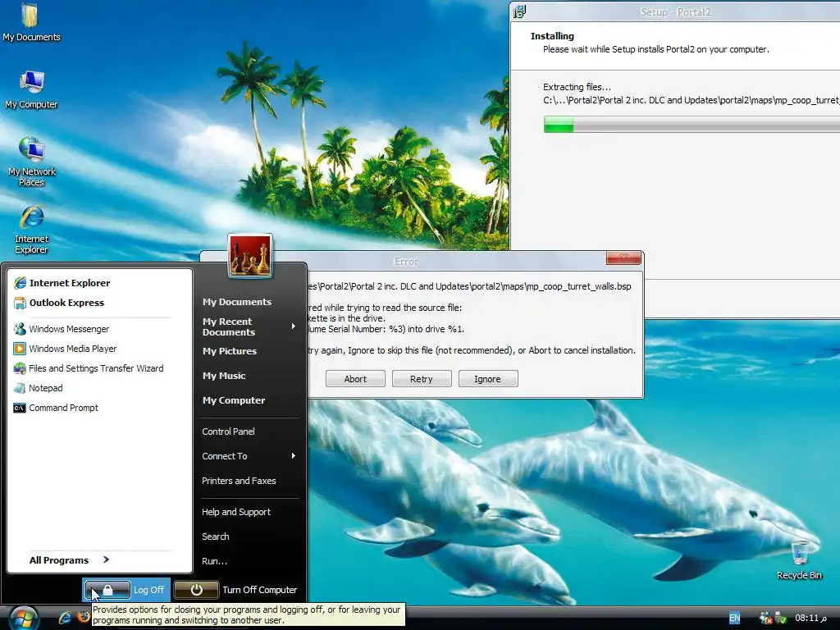Close the Error dialog with red X

(x=623, y=258)
